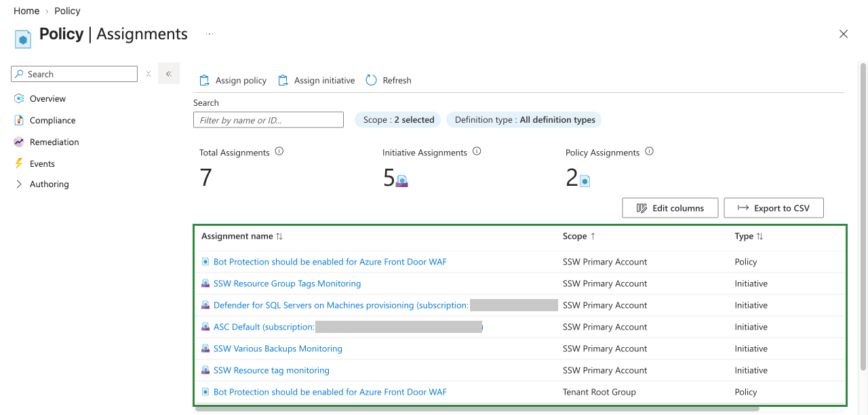Click initiative icon of SSW Resource tag monitoring
Image resolution: width=868 pixels, height=415 pixels.
click(205, 370)
